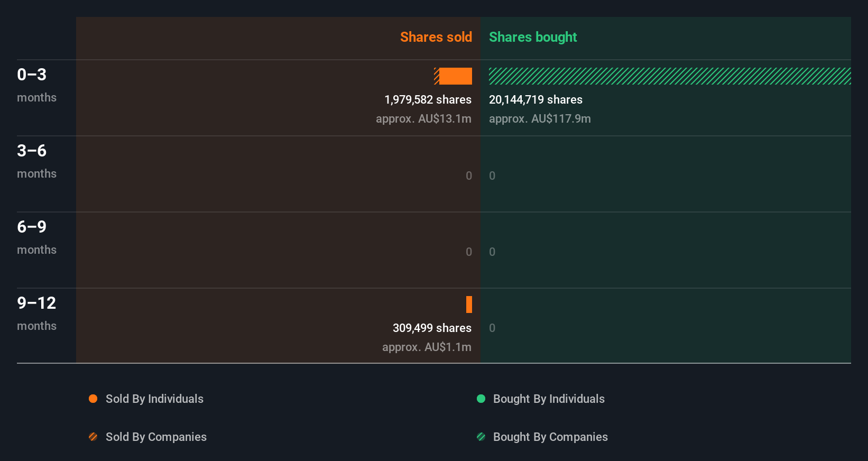Click the bought zero value for 3–6 months
868x461 pixels.
(x=492, y=176)
